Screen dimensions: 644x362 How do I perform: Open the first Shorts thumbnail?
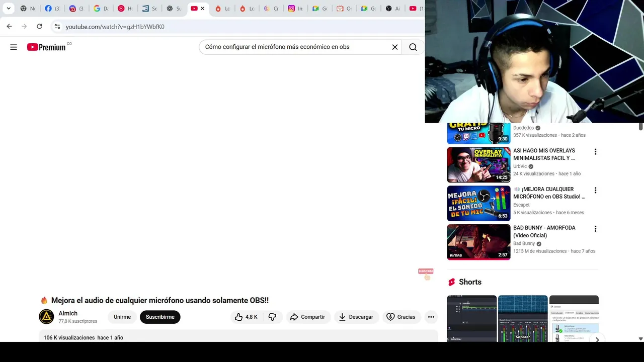pyautogui.click(x=471, y=319)
